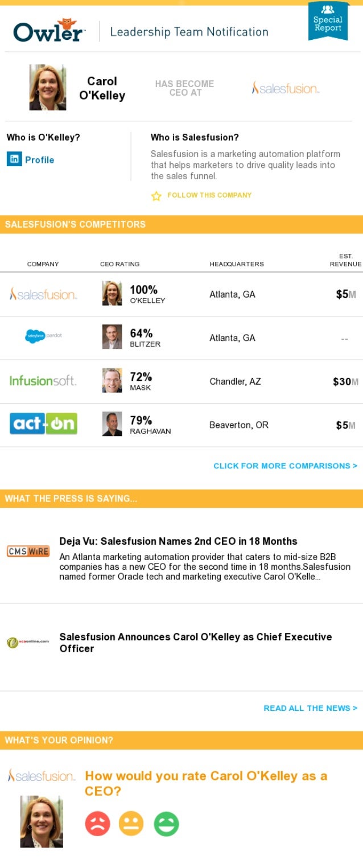Open the LinkedIn Profile icon
Screen dimensions: 363x868
pos(14,159)
